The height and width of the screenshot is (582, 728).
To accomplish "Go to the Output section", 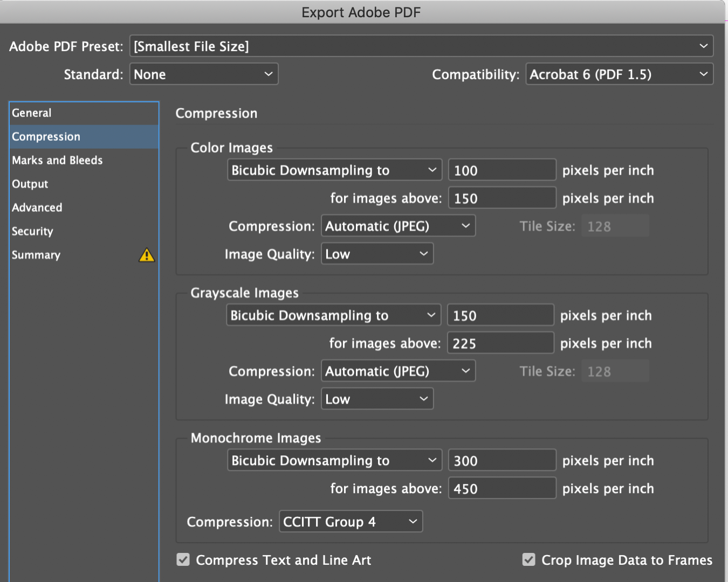I will [x=30, y=184].
